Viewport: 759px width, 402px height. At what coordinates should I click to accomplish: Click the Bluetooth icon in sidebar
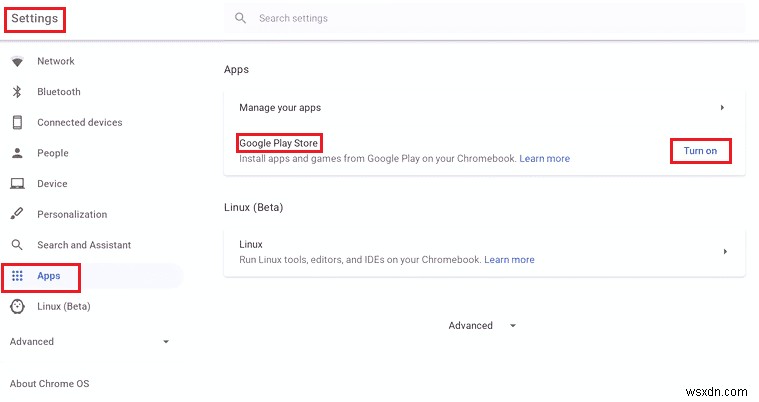17,92
